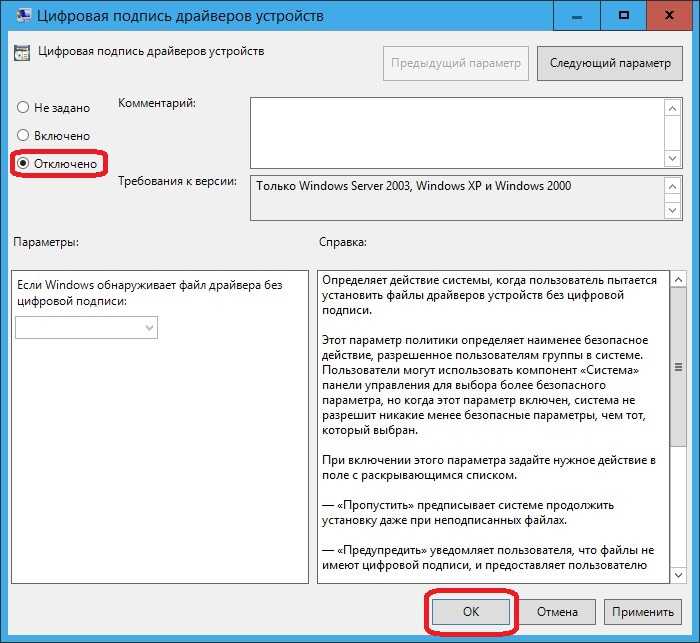Screen dimensions: 700x643
Task: Click the policy setting icon beside heading
Action: [22, 53]
